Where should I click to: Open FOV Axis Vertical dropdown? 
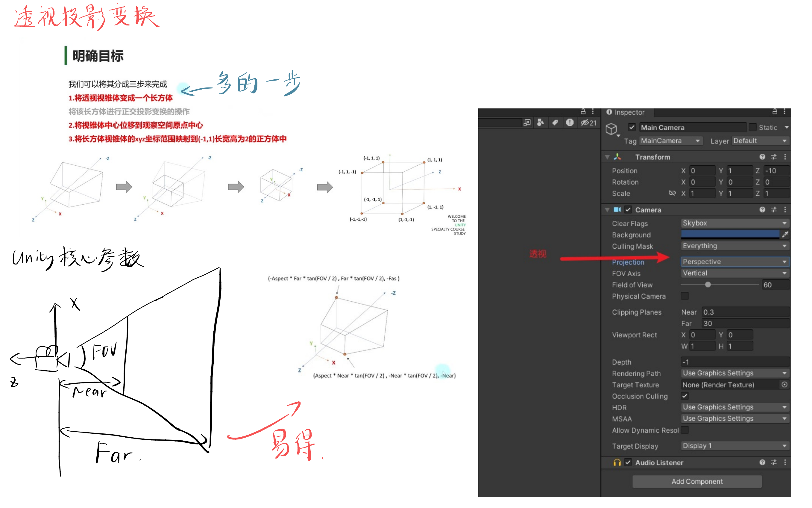(735, 273)
